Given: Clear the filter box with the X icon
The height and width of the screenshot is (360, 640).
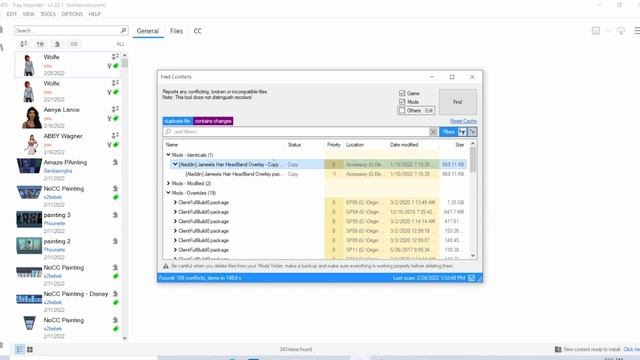Looking at the screenshot, I should [433, 132].
